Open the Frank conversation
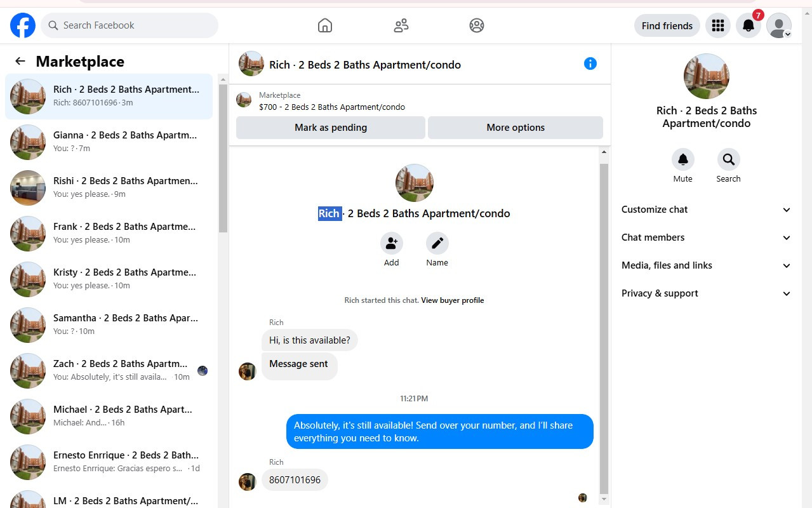This screenshot has width=812, height=508. (109, 234)
